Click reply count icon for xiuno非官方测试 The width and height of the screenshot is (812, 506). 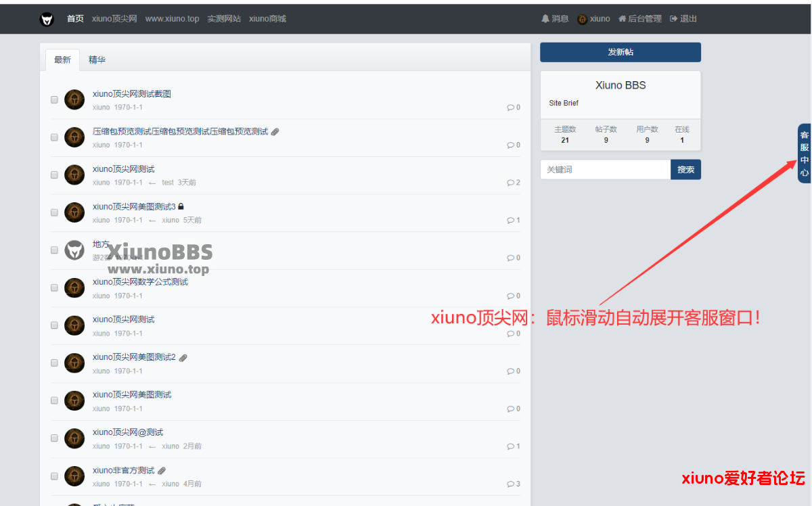(511, 484)
